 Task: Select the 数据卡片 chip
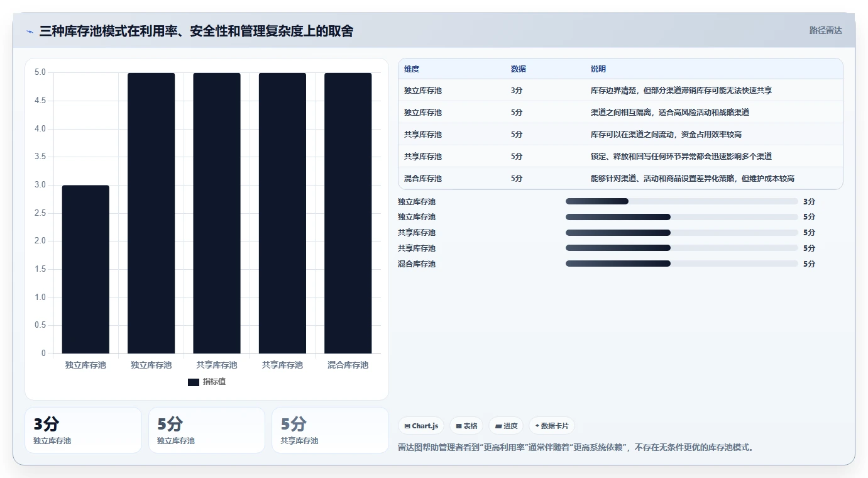(552, 426)
